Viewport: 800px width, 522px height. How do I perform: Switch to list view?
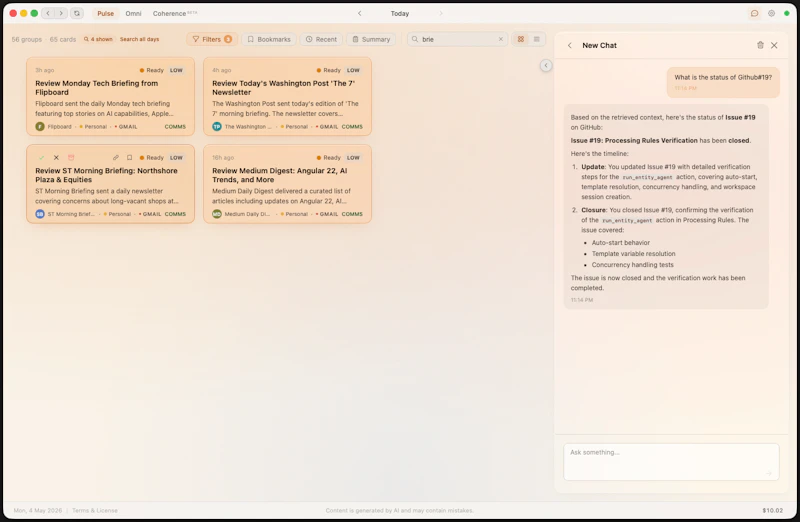click(x=536, y=39)
